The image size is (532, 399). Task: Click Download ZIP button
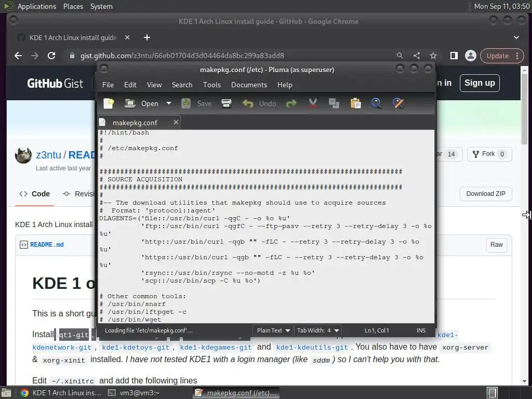pyautogui.click(x=486, y=194)
